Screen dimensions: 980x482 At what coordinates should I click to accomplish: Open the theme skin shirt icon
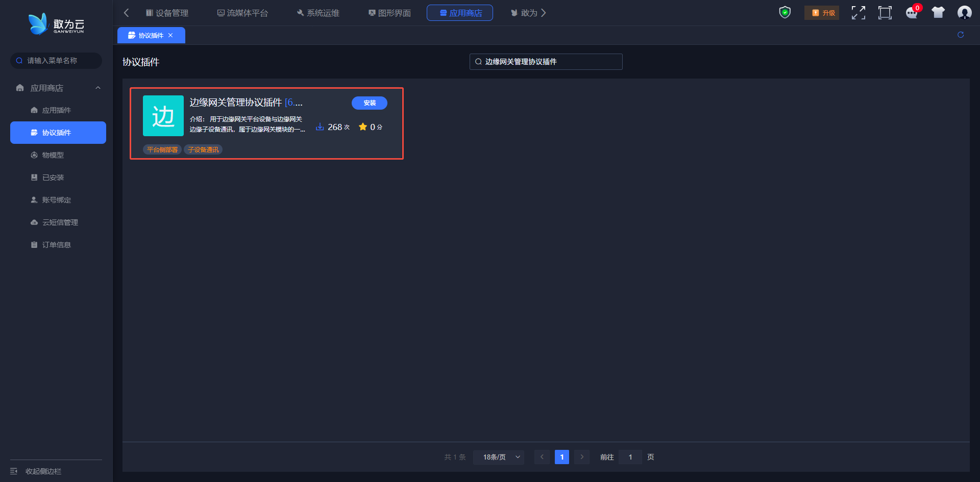(x=938, y=13)
